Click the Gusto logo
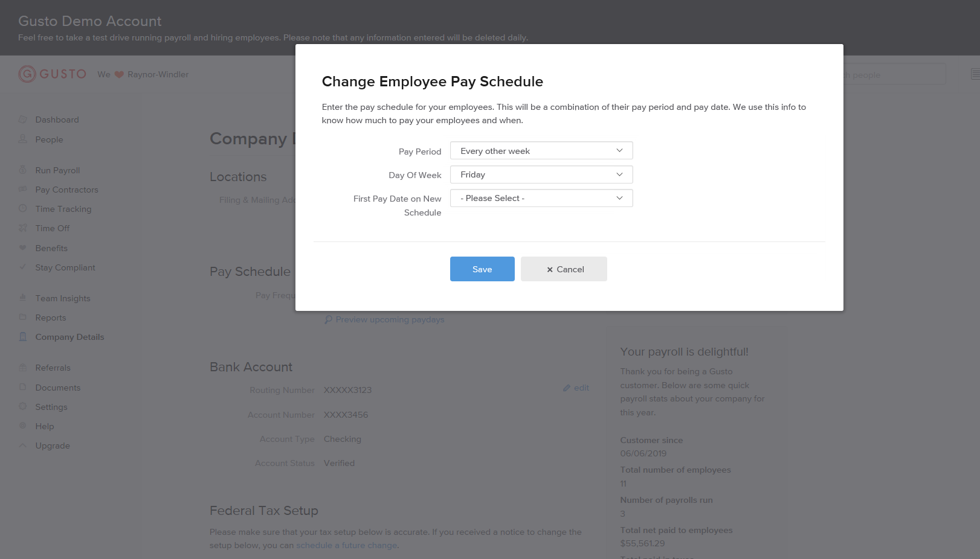This screenshot has height=559, width=980. (x=52, y=74)
